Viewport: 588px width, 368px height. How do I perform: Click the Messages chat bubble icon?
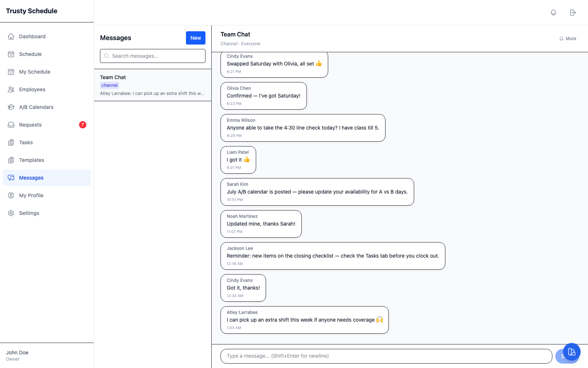pos(11,178)
